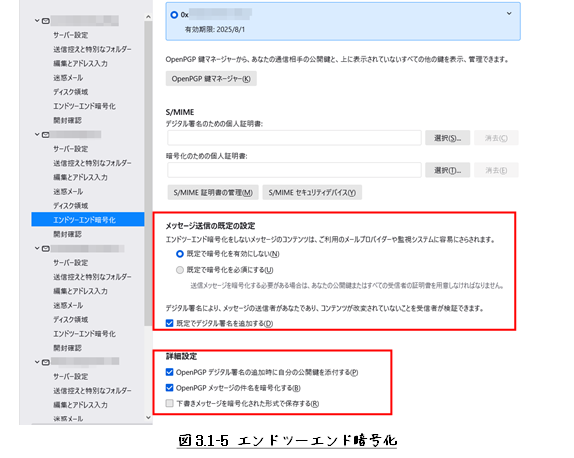
Task: Toggle 既定でデジタル署名を追加する checkbox
Action: pyautogui.click(x=169, y=323)
